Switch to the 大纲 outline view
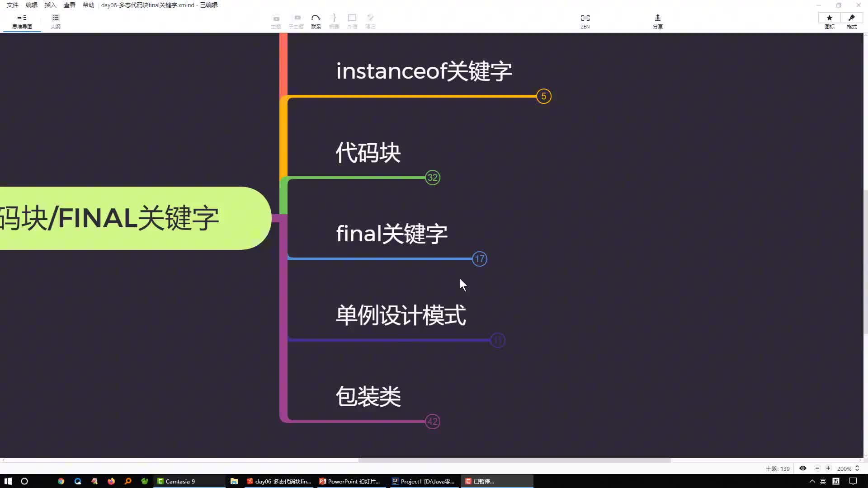 point(55,21)
